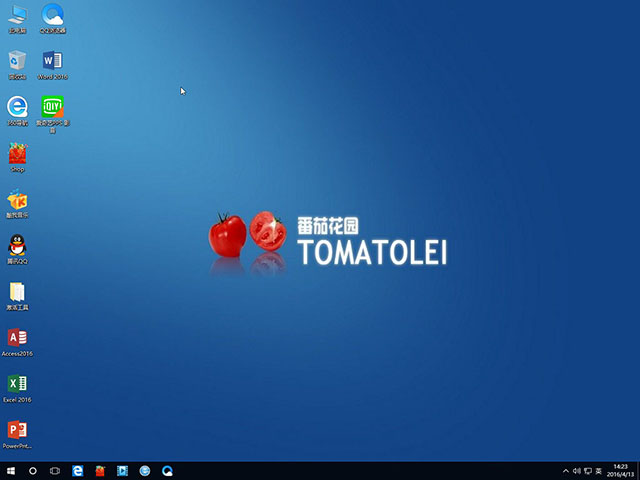
Task: Launch QQ Browser from taskbar
Action: tap(167, 471)
